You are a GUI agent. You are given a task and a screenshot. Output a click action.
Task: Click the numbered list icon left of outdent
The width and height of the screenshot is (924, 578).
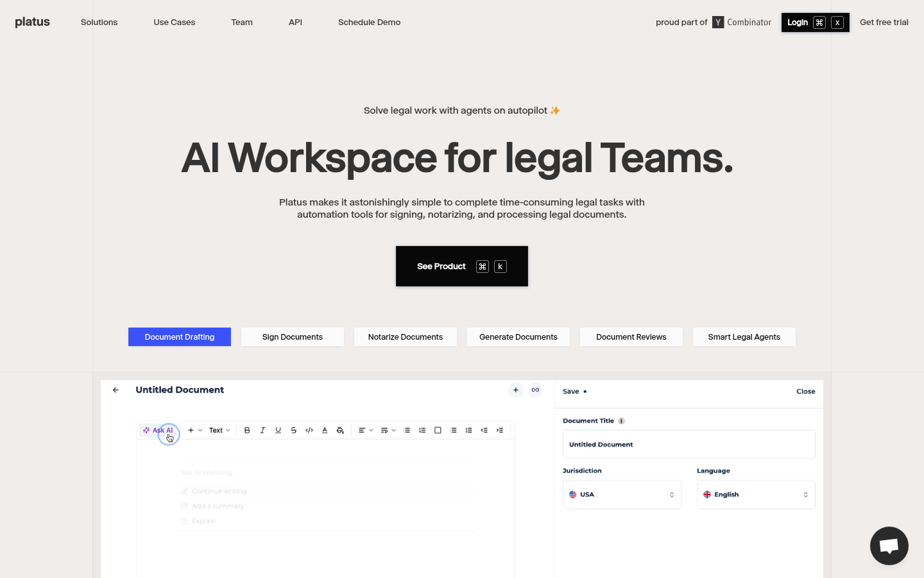pyautogui.click(x=469, y=430)
